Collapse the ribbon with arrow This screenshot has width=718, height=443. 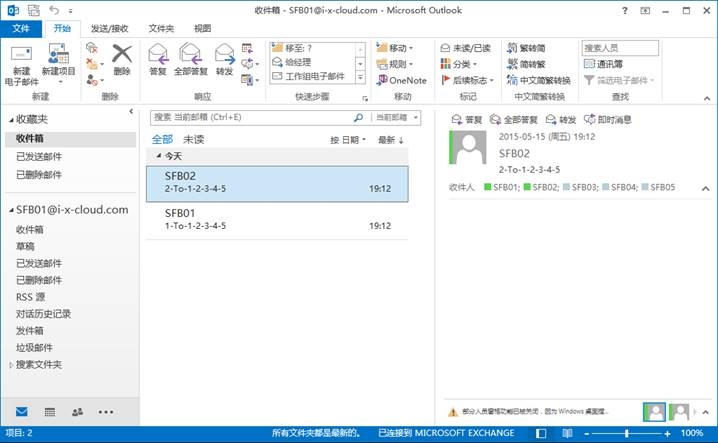coord(707,98)
